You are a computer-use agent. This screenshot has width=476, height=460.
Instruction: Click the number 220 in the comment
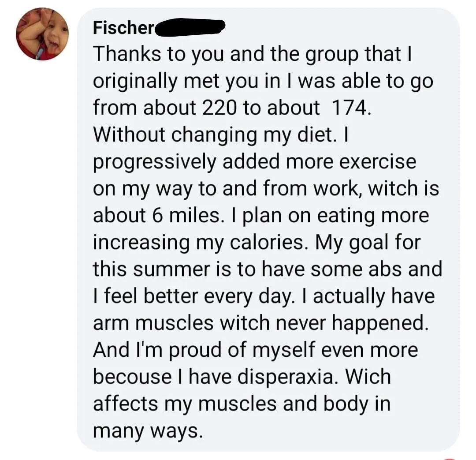pos(219,108)
